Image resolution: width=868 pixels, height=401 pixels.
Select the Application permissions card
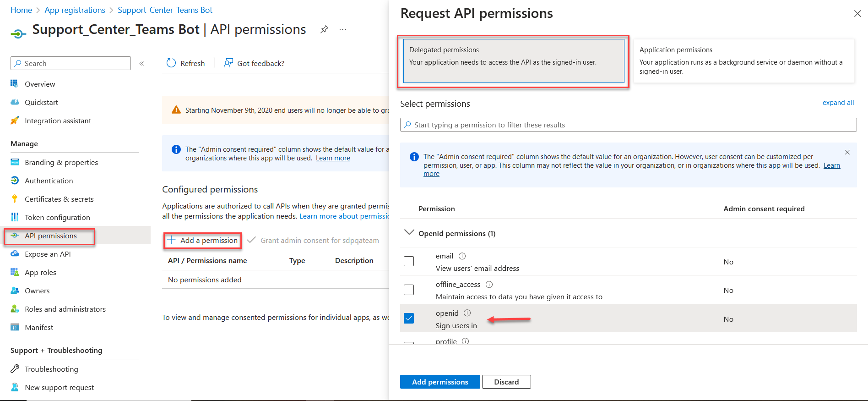[744, 61]
